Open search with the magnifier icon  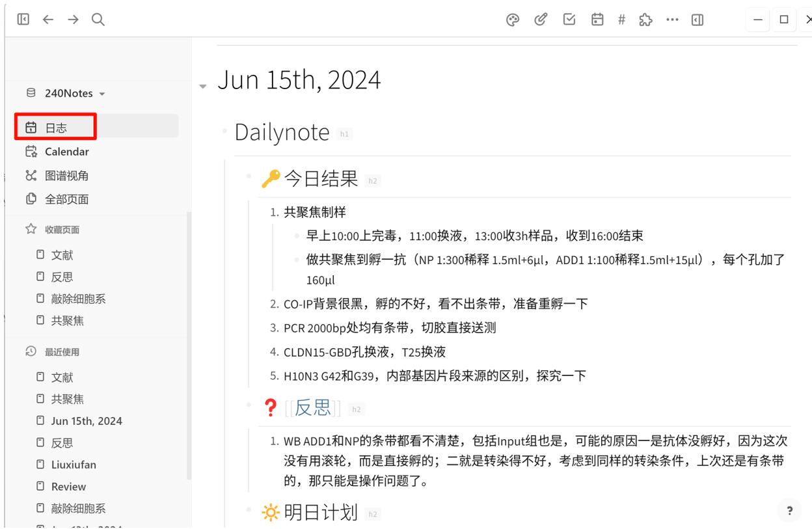98,20
